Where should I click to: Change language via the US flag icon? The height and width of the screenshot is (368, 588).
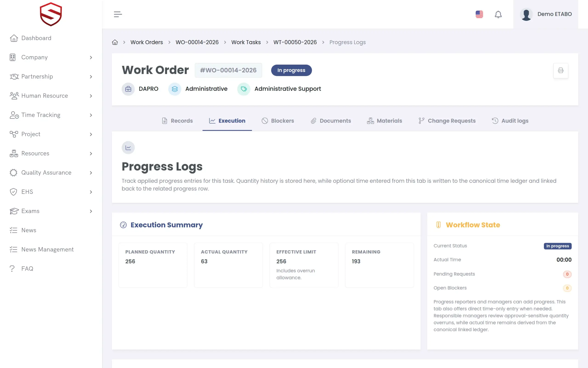[x=479, y=14]
